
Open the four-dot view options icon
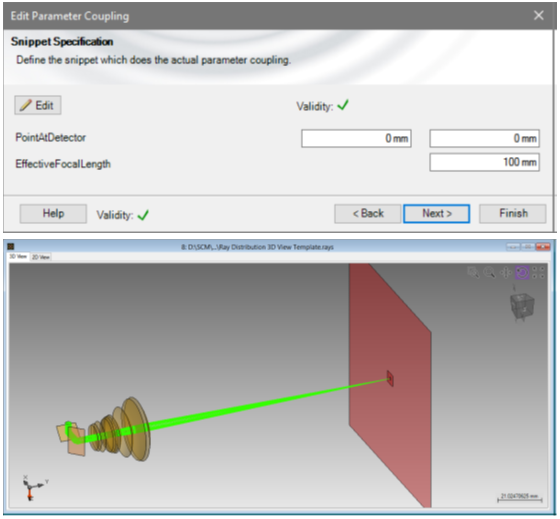pyautogui.click(x=538, y=273)
